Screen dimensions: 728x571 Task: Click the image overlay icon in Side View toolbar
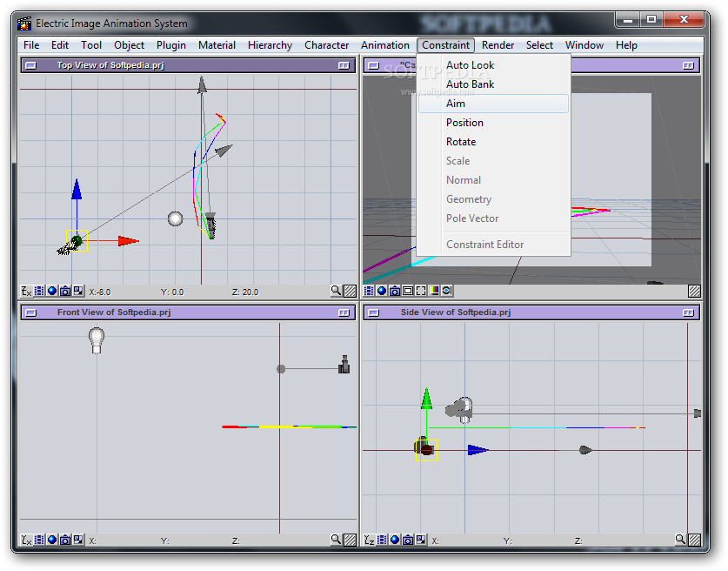421,540
